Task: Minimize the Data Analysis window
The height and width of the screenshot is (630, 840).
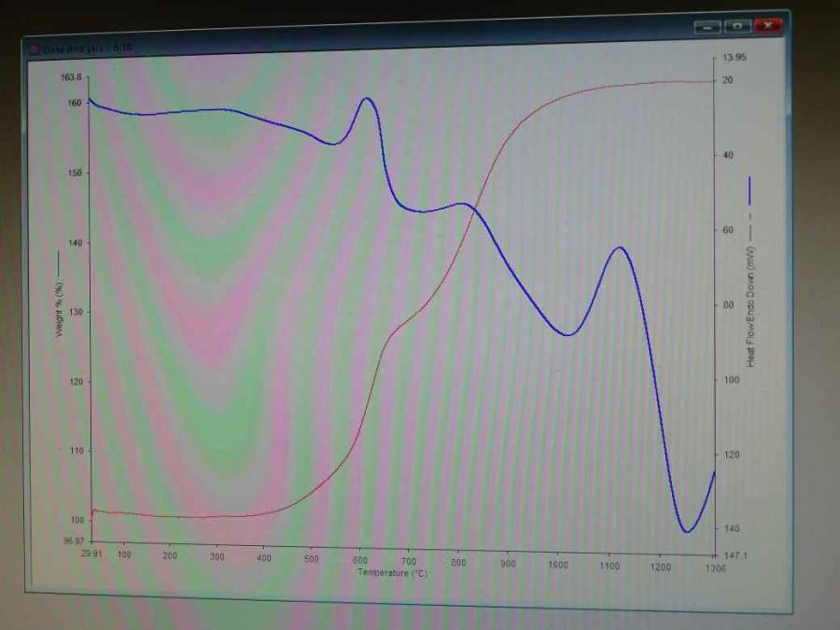Action: [x=707, y=27]
